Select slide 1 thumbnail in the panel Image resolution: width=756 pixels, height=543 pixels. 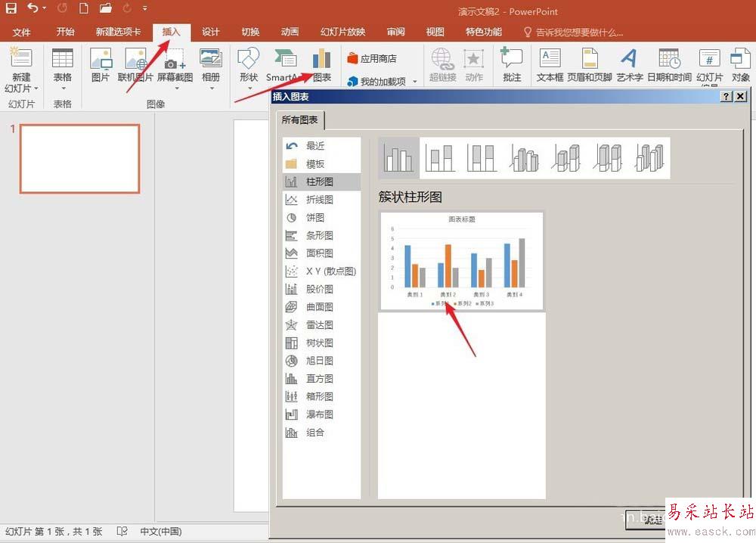[79, 159]
